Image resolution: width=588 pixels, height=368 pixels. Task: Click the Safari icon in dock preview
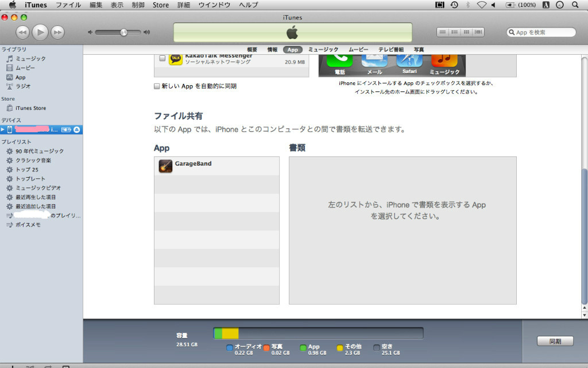(x=409, y=61)
